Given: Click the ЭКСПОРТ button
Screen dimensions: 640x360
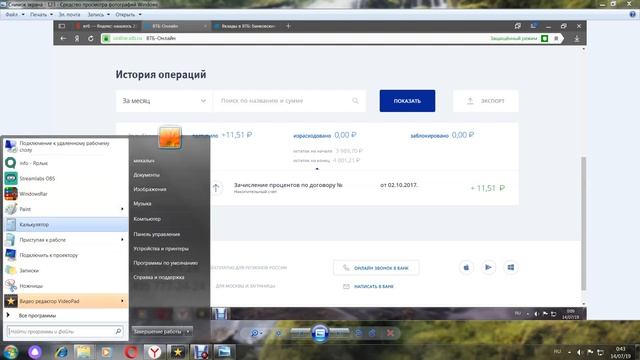Looking at the screenshot, I should point(485,101).
